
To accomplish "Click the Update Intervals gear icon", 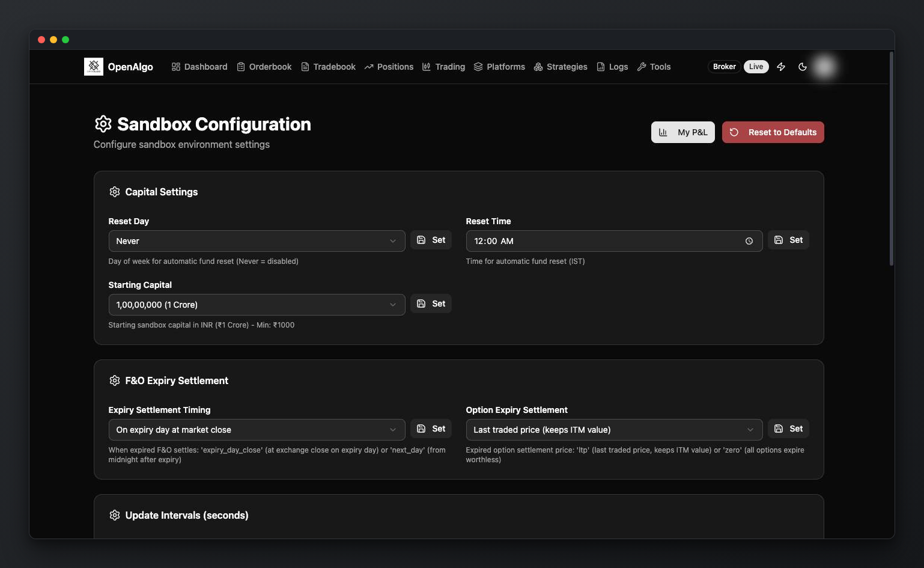I will tap(115, 515).
